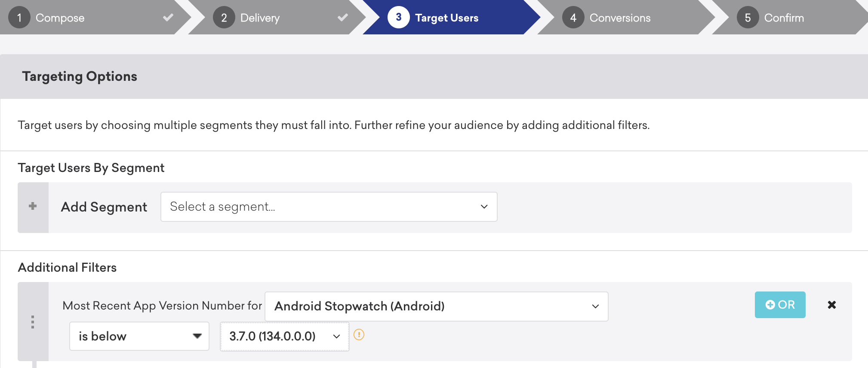868x368 pixels.
Task: Click the Compose step checkmark icon
Action: (168, 18)
